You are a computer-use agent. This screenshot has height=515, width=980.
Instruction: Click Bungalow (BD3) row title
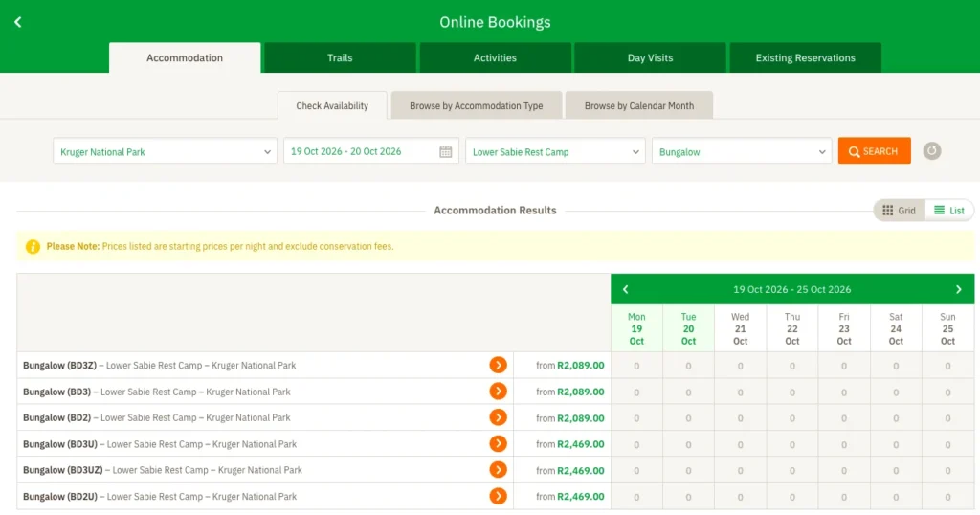pos(157,392)
